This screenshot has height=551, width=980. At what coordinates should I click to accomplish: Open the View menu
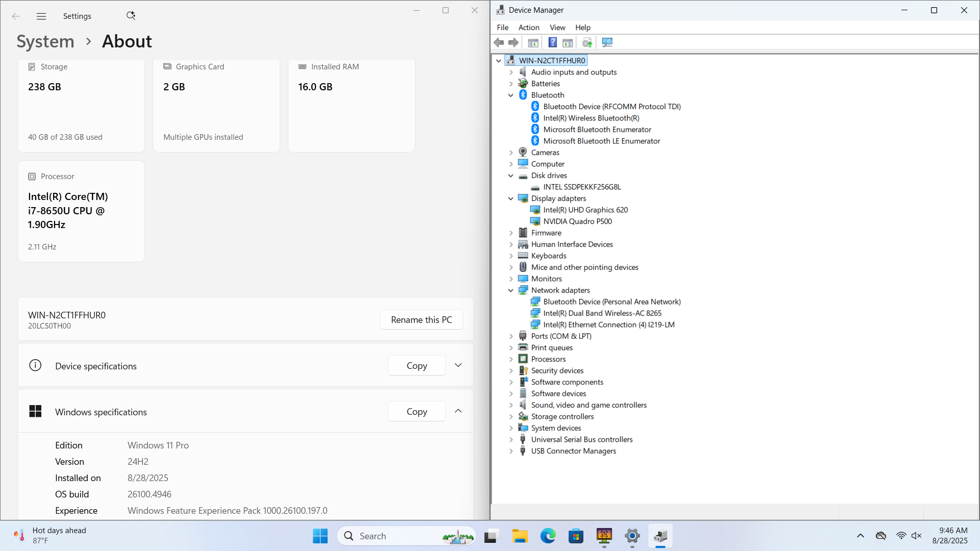pos(557,28)
